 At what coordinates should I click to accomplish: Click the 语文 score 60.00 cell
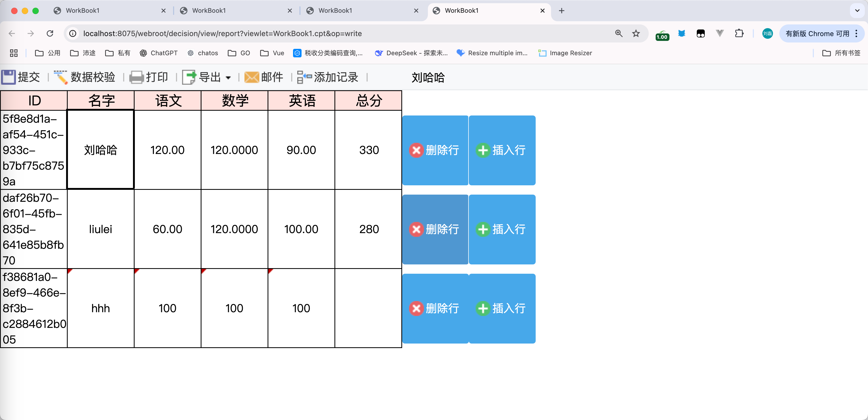pos(167,229)
